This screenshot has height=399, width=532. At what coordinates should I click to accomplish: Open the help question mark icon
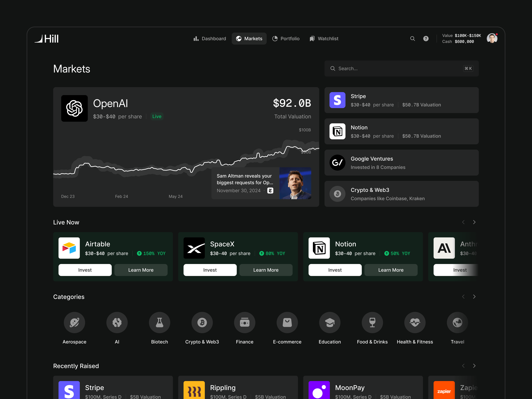[426, 38]
